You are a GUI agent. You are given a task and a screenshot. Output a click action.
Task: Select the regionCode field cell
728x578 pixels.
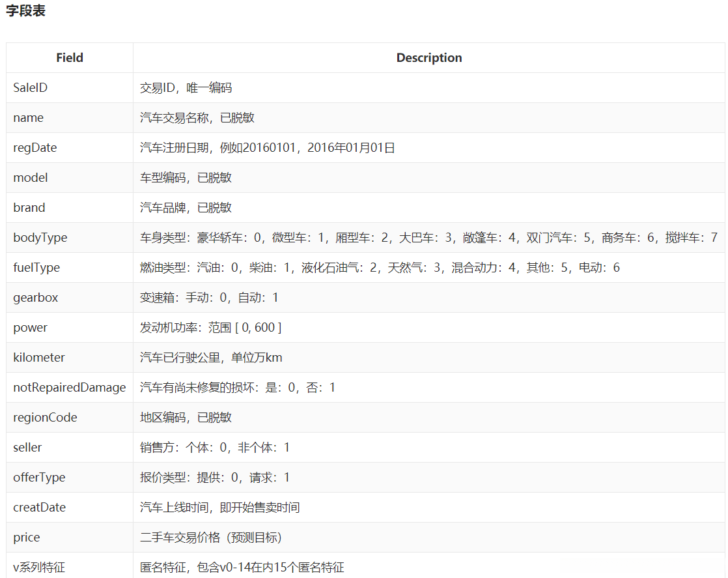point(70,417)
